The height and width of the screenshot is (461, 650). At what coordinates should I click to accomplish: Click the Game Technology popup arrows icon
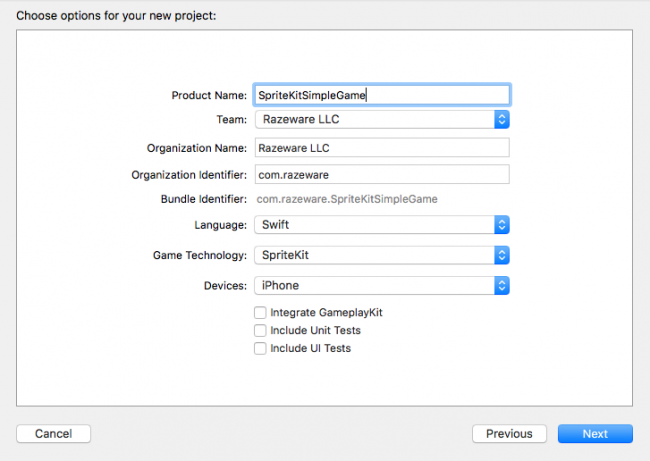(501, 255)
